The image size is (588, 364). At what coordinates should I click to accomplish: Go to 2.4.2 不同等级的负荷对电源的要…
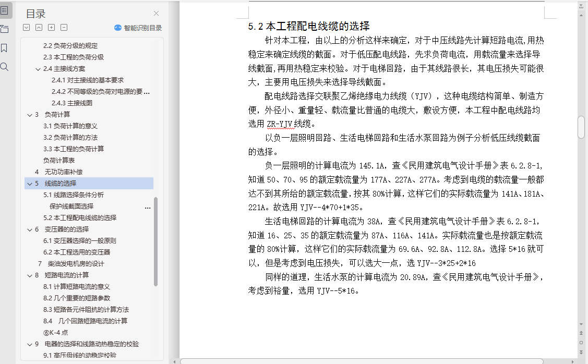coord(101,91)
